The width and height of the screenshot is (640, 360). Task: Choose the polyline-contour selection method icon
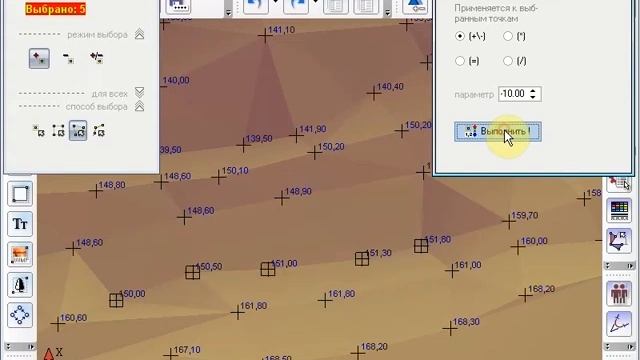99,131
